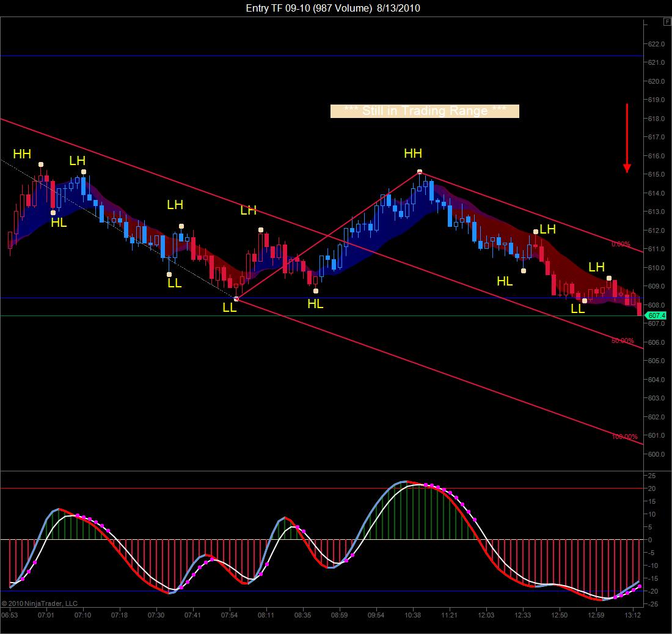Click the 07:10 time axis label
Viewport: 672px width, 634px height.
(82, 615)
